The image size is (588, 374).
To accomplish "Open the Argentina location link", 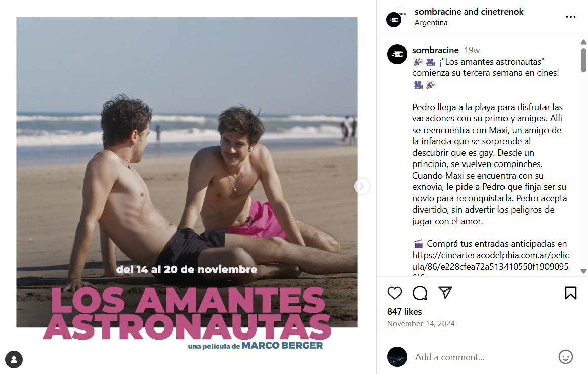I will tap(431, 22).
